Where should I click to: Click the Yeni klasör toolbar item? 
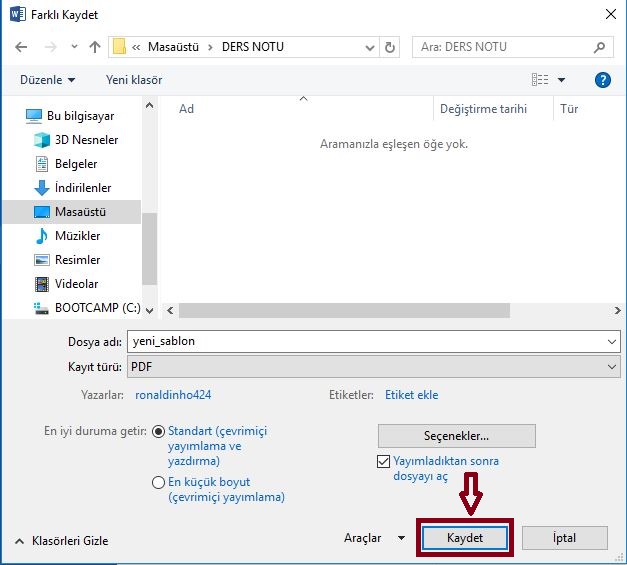click(134, 80)
